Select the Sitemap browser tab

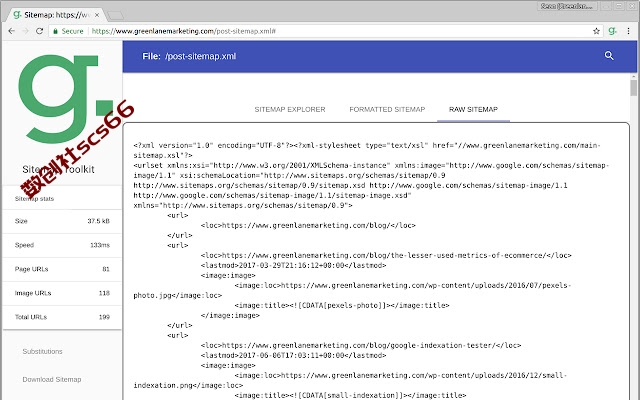point(56,15)
